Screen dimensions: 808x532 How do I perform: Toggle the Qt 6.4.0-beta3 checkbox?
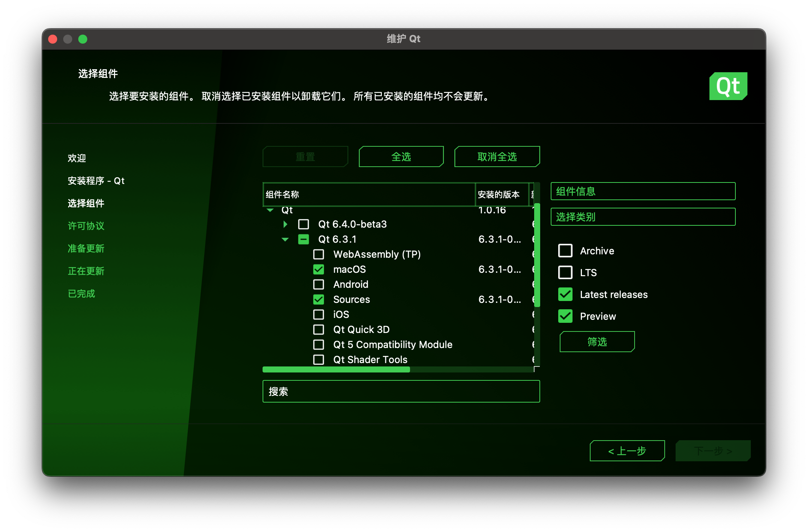coord(304,224)
